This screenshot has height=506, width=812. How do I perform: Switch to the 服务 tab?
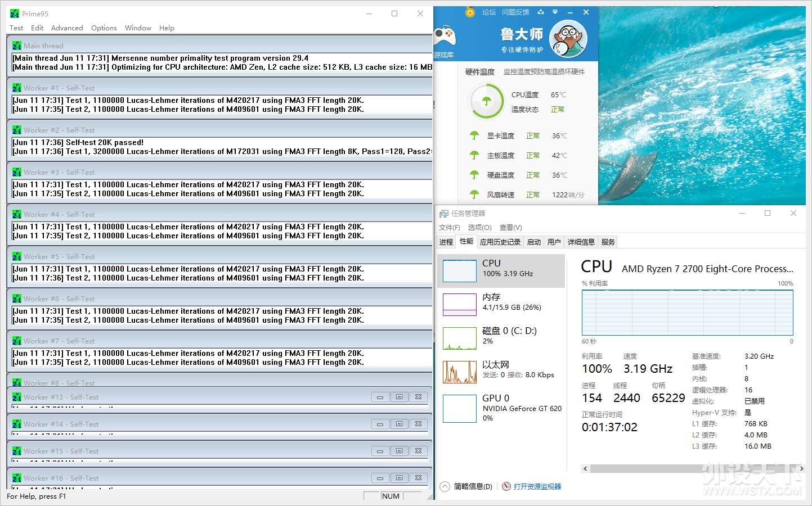pyautogui.click(x=608, y=242)
